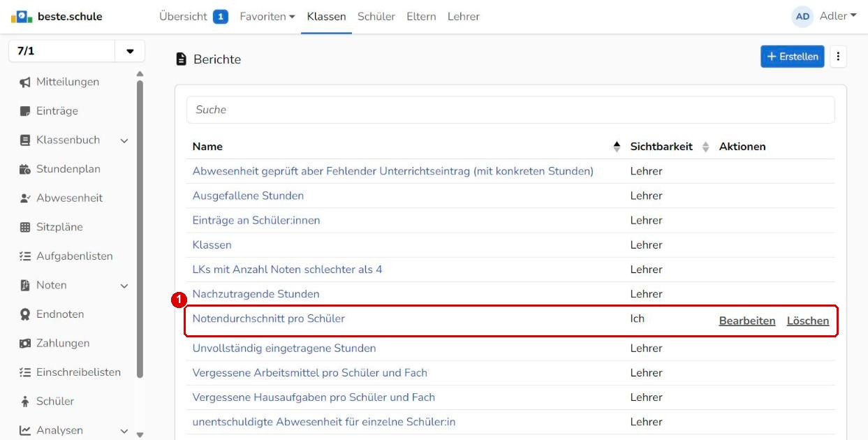Switch to the Lehrer tab
Viewport: 868px width, 440px height.
(464, 16)
